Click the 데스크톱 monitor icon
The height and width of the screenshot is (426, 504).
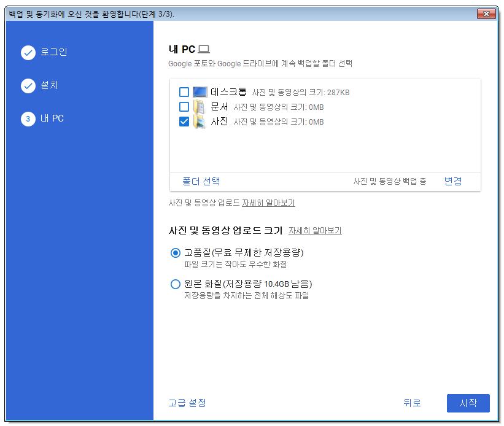pos(200,92)
